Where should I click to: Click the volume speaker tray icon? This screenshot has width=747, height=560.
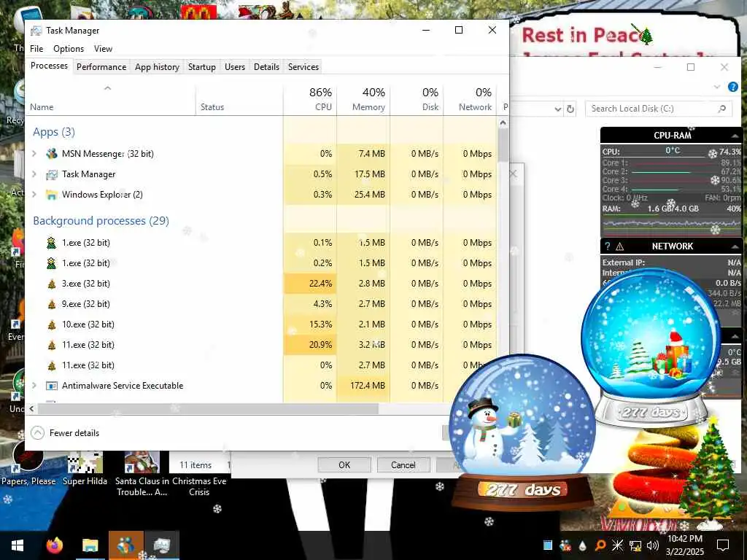click(x=653, y=545)
